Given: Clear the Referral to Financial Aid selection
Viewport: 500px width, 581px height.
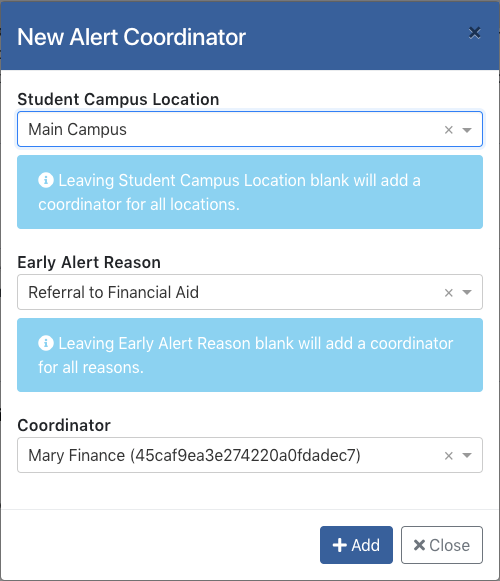Looking at the screenshot, I should coord(448,293).
